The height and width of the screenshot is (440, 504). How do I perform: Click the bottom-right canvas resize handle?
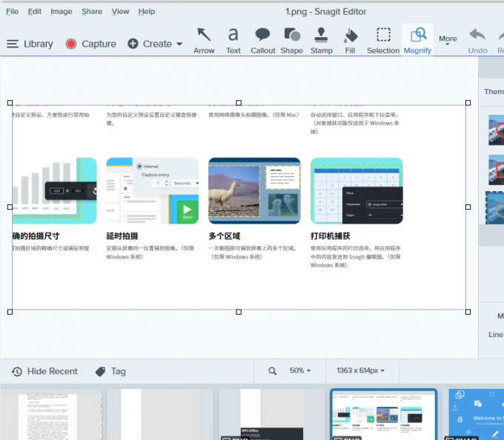point(468,312)
